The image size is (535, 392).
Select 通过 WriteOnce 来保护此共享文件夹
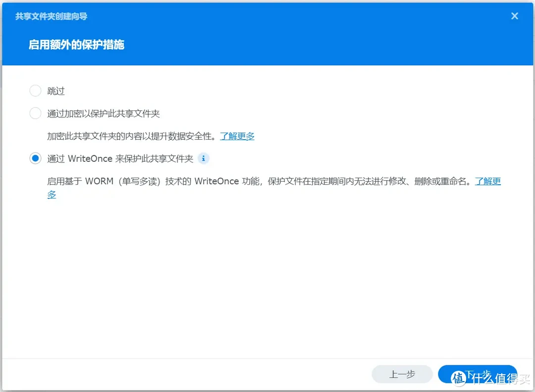coord(35,158)
